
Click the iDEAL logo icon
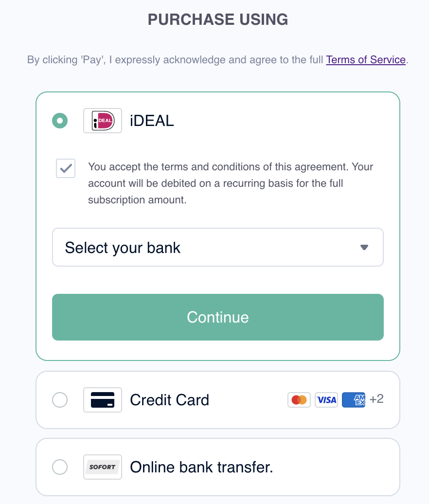pos(103,121)
